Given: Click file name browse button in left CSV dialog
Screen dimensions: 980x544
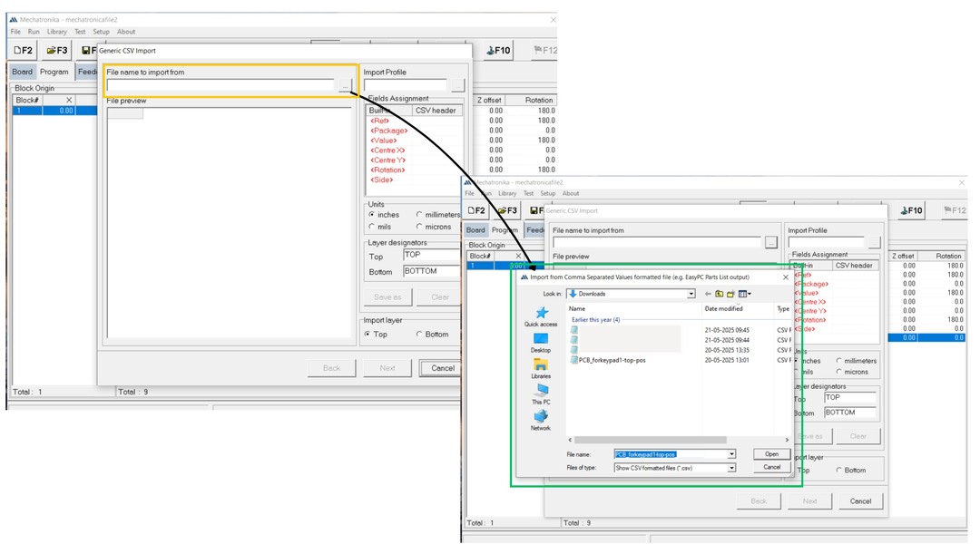Looking at the screenshot, I should pos(345,85).
